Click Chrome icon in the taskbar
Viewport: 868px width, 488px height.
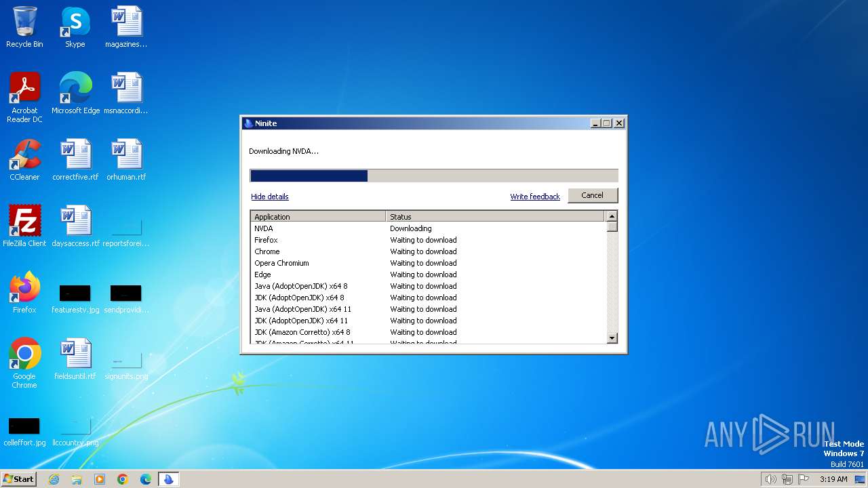(x=123, y=479)
